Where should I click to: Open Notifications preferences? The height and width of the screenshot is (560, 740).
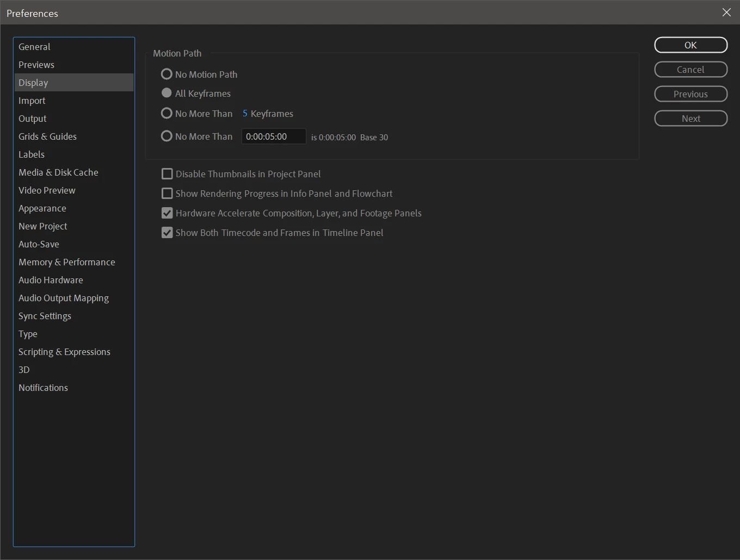click(x=73, y=388)
